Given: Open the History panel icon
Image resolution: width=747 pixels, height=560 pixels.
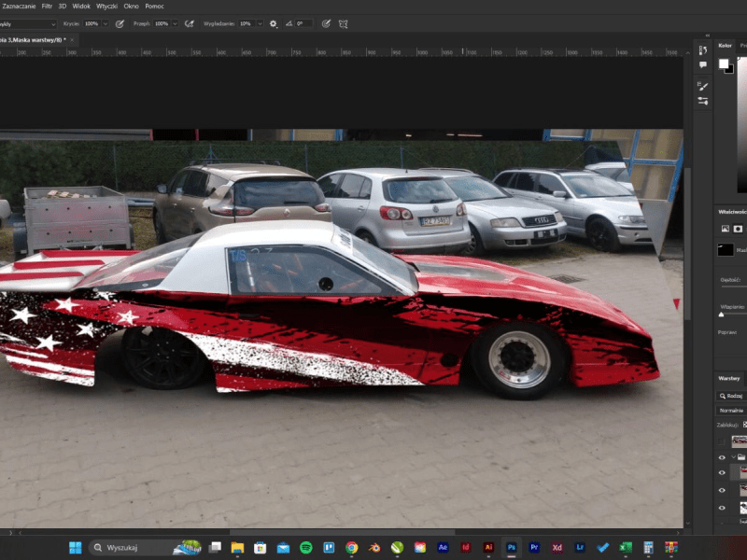Looking at the screenshot, I should click(703, 50).
